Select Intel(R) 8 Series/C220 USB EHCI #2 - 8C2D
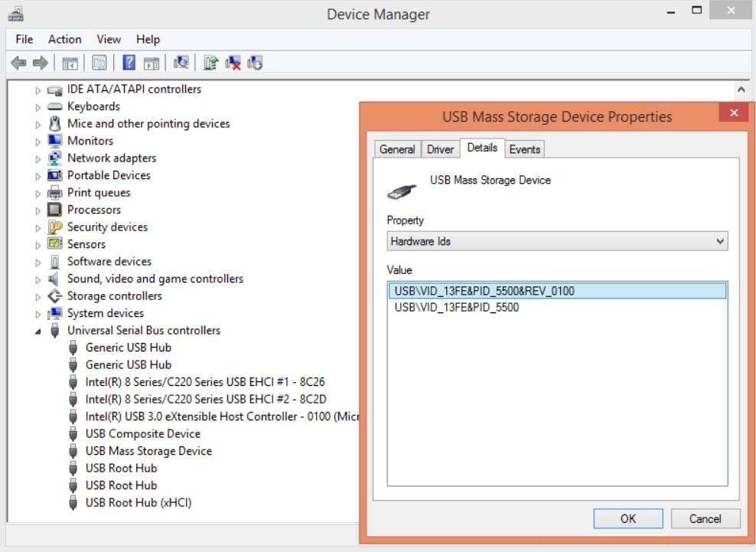This screenshot has height=552, width=756. coord(206,399)
